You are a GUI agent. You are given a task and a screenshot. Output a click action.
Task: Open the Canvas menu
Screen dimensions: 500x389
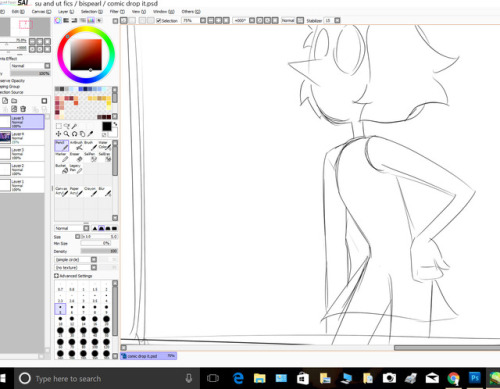(41, 11)
